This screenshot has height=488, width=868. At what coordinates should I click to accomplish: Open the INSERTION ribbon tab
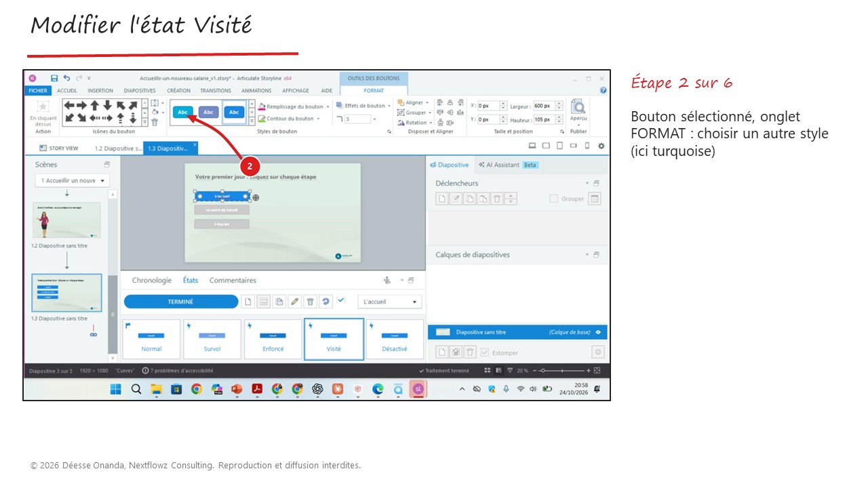pyautogui.click(x=100, y=90)
